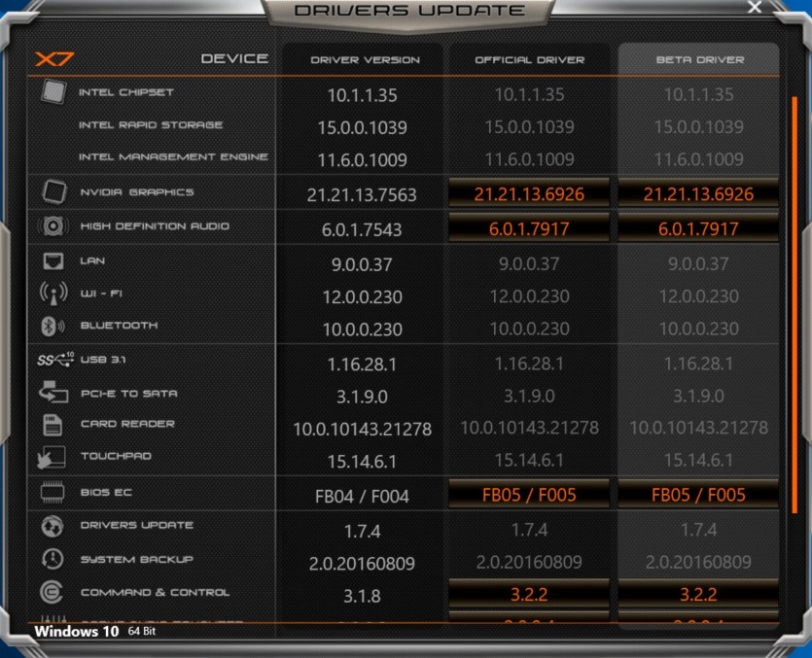Click the NVIDIA Graphics label
Screen dimensions: 812x658
(x=137, y=192)
